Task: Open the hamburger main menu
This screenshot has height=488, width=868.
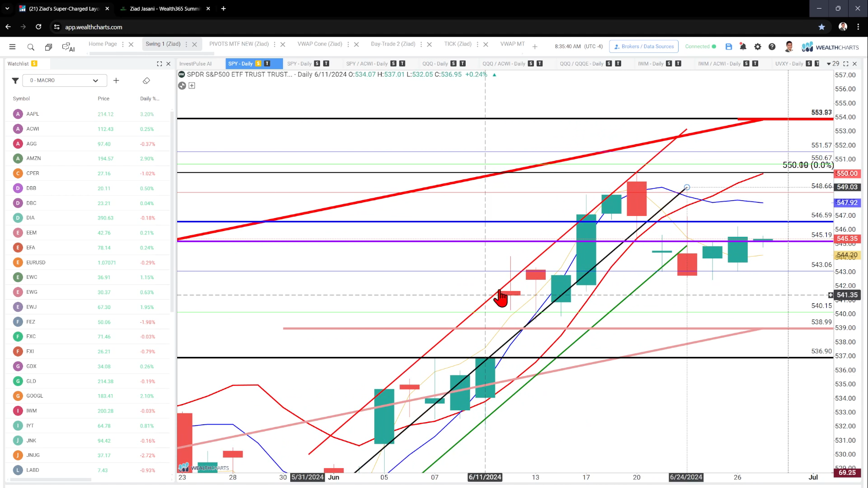Action: (12, 47)
